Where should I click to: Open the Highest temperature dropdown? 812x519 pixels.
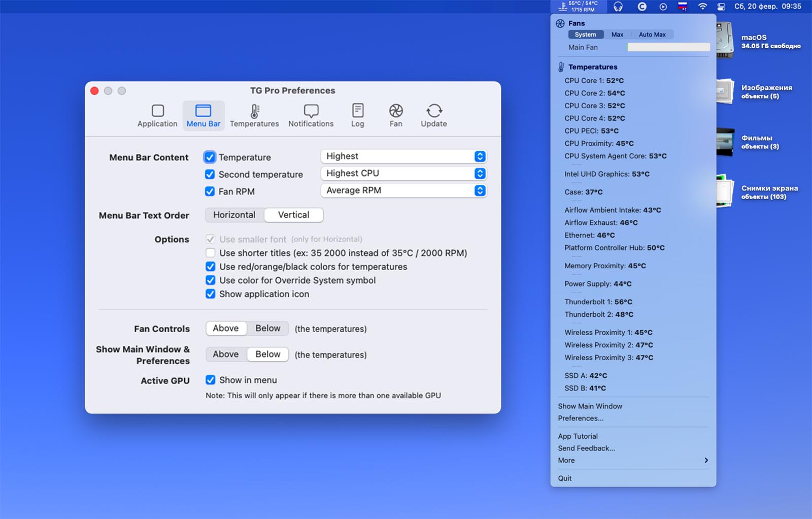coord(403,156)
